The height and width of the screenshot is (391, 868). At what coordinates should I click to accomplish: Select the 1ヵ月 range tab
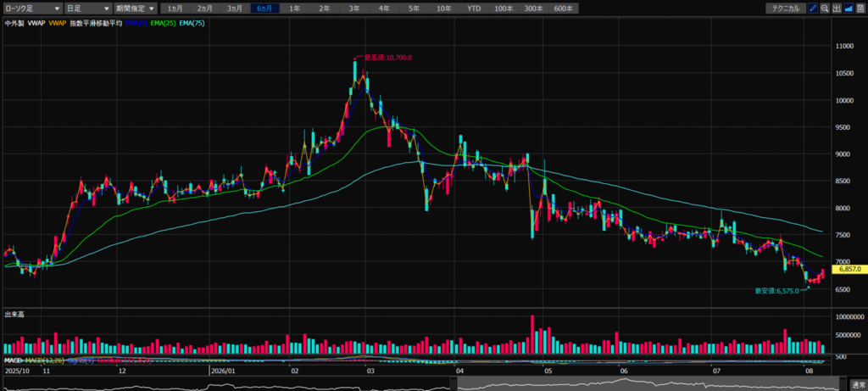[x=175, y=8]
